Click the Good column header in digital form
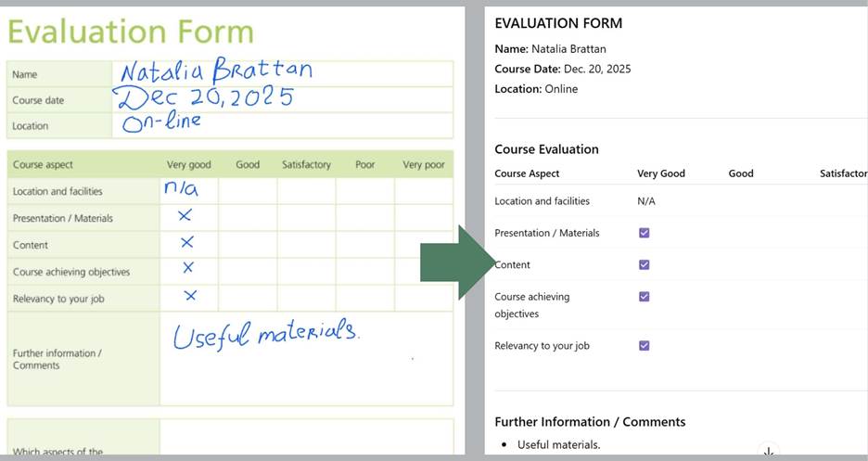This screenshot has height=461, width=868. point(740,173)
